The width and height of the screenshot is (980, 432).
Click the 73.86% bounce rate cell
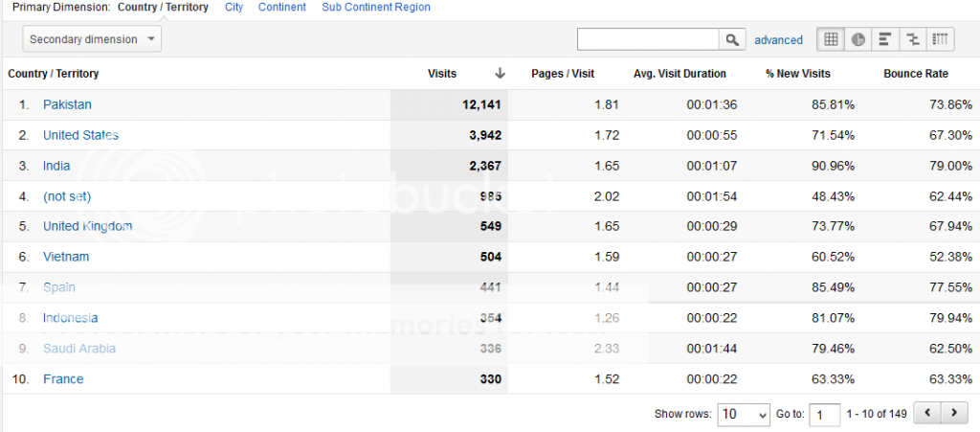pos(950,104)
